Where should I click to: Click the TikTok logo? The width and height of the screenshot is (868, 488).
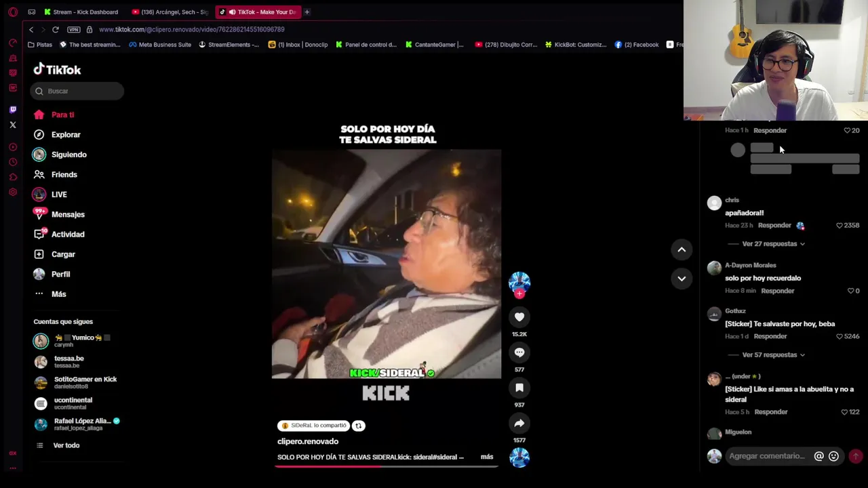point(58,69)
